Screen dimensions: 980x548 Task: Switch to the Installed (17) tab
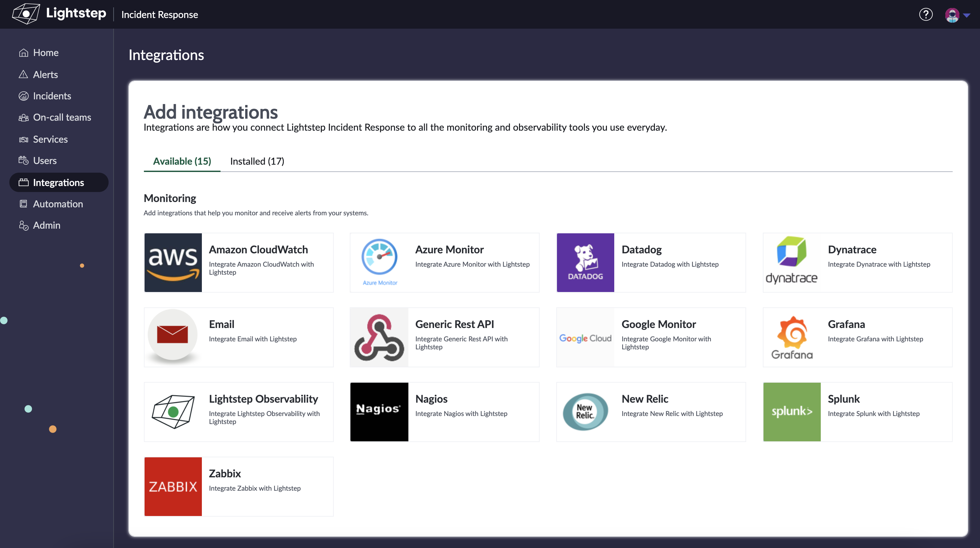click(x=257, y=161)
